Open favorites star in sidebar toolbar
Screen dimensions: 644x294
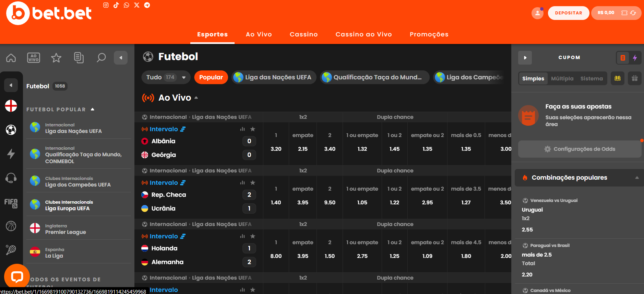56,58
